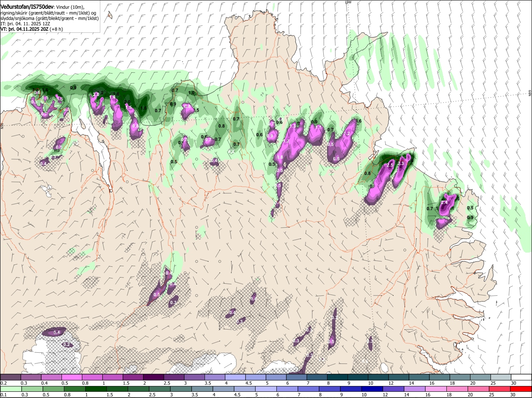This screenshot has height=398, width=532.
Task: Click upper scale swatch between 10 and 12
Action: point(378,377)
